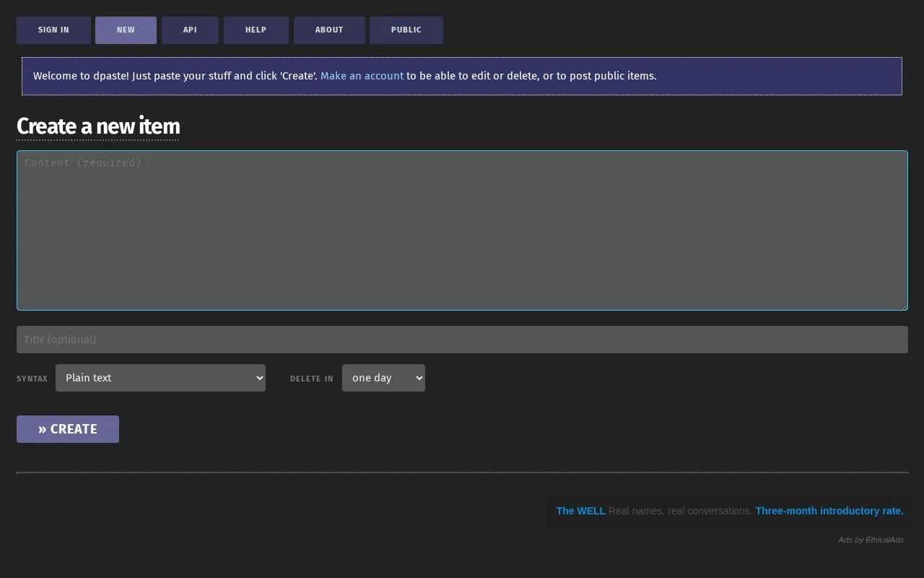
Task: Open the Delete In dropdown set to one day
Action: pos(383,378)
